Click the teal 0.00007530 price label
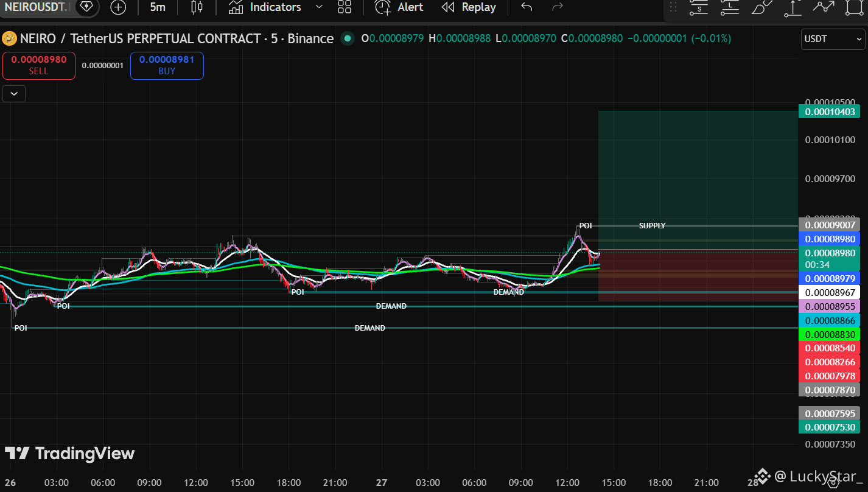 [830, 427]
